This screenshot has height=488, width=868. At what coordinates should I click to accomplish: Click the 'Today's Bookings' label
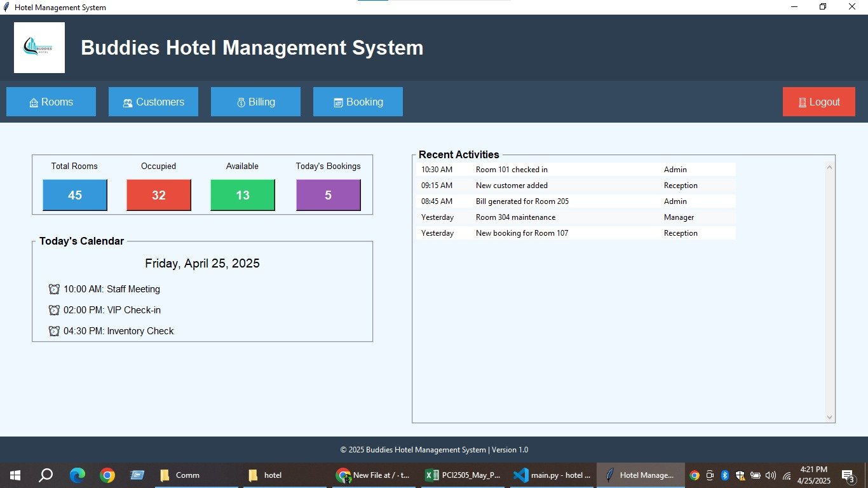click(x=328, y=166)
